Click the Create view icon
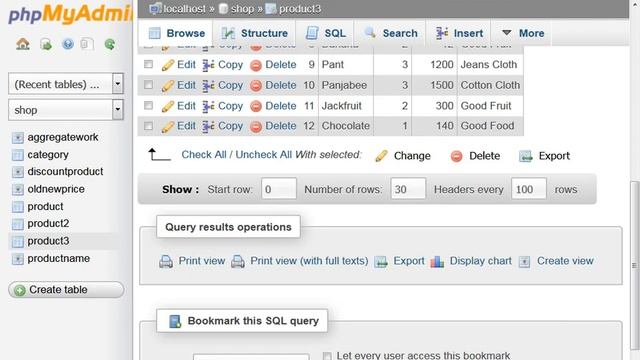Screen dimensions: 640x360 click(x=524, y=262)
